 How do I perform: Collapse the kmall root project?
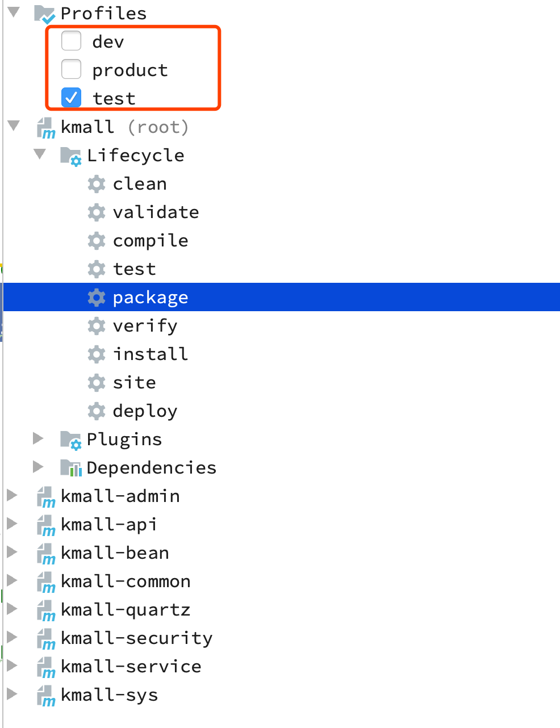14,125
